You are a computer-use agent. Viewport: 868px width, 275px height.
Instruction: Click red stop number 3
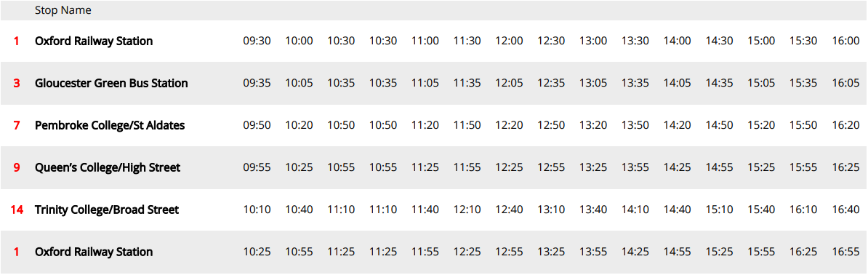pyautogui.click(x=16, y=83)
